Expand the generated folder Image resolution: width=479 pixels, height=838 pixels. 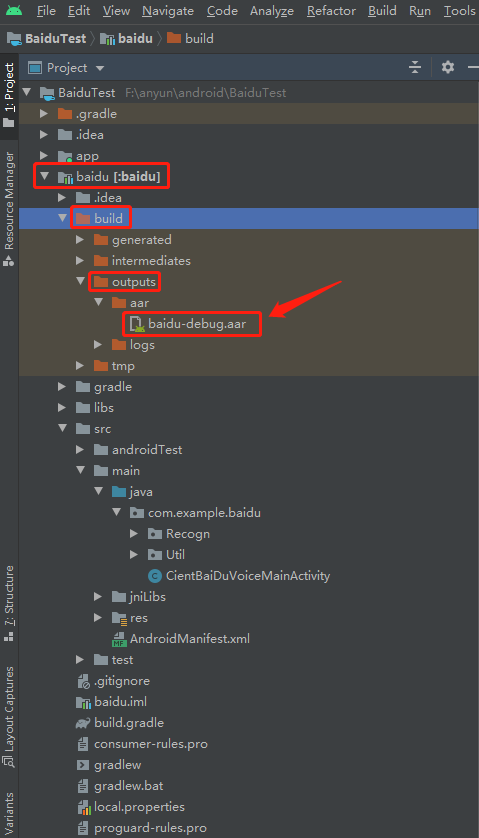[x=81, y=240]
